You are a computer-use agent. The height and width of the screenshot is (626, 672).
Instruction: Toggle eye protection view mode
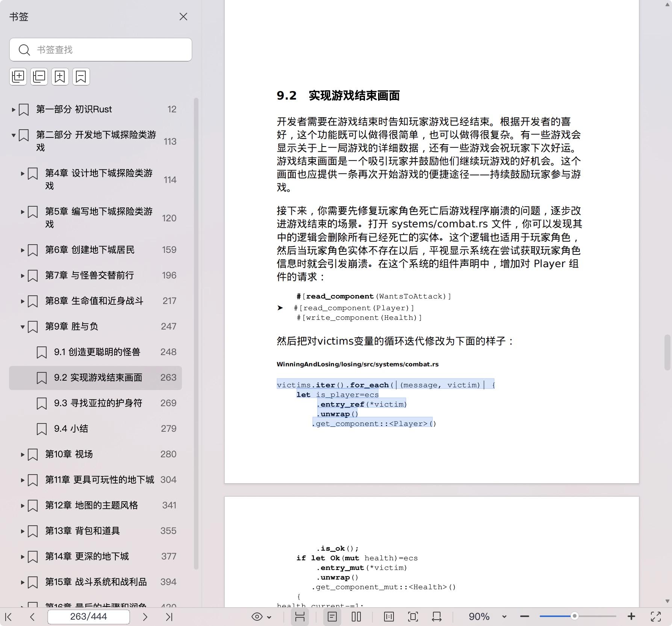point(257,617)
